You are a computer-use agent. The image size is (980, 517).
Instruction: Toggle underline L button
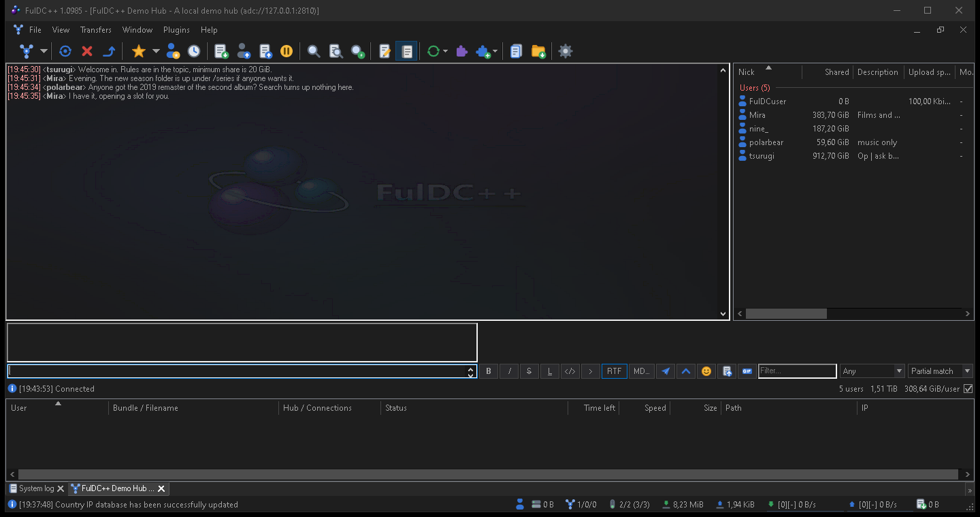tap(550, 371)
